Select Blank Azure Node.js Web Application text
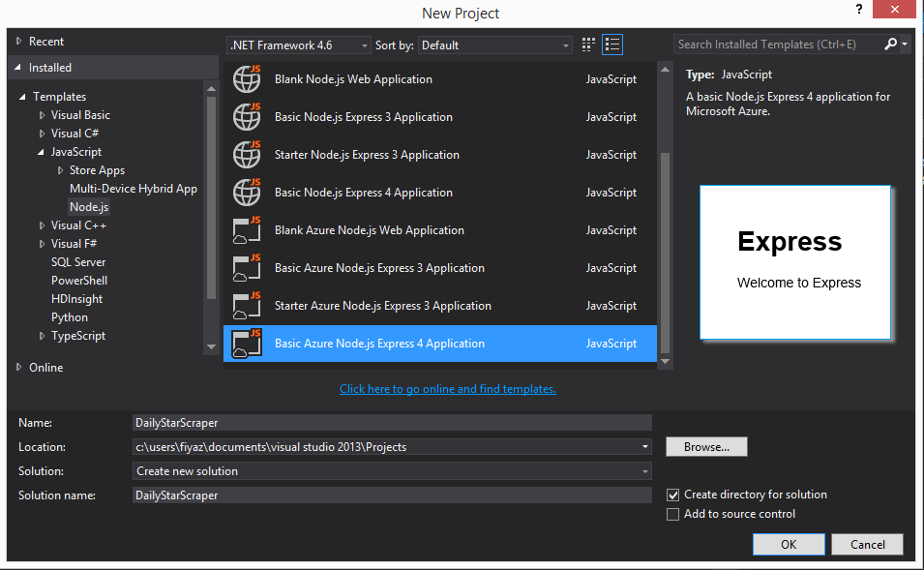Screen dimensions: 924x570 370,230
